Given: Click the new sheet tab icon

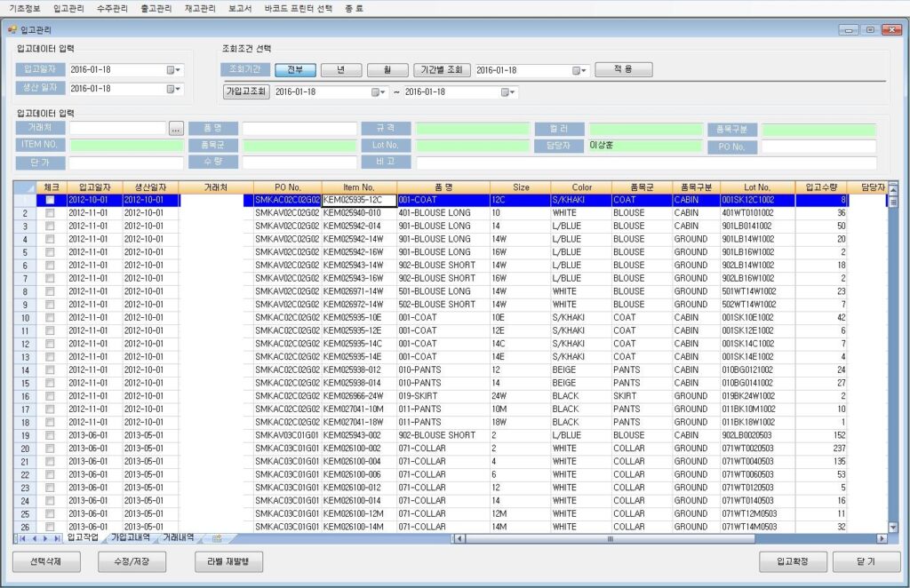Looking at the screenshot, I should [x=217, y=538].
